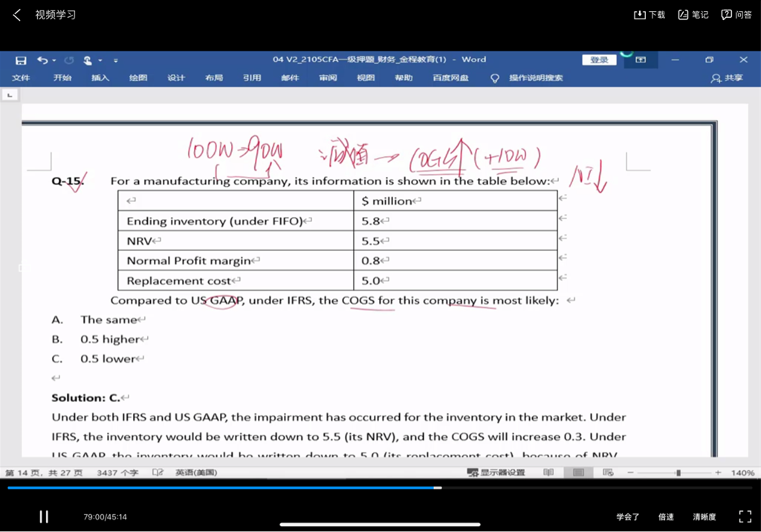The image size is (761, 532).
Task: Switch to the 帮助 tab
Action: pyautogui.click(x=404, y=78)
